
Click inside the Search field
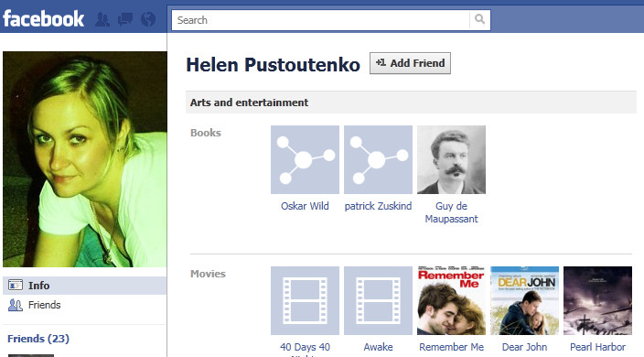pyautogui.click(x=321, y=20)
